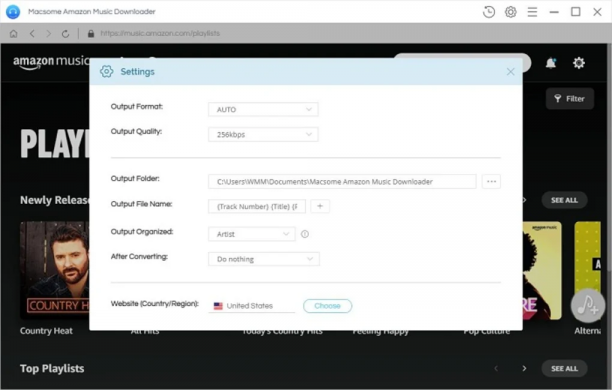
Task: Open Amazon Music notifications bell
Action: click(x=551, y=63)
